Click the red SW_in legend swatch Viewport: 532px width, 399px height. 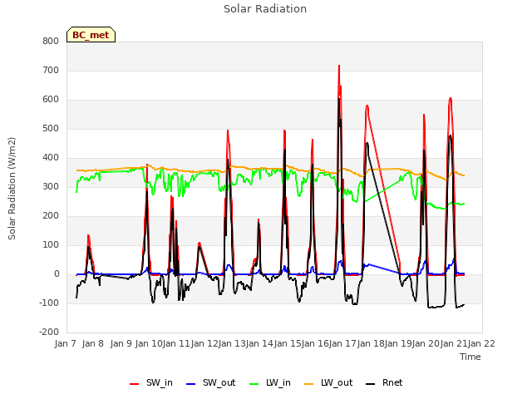coord(135,384)
